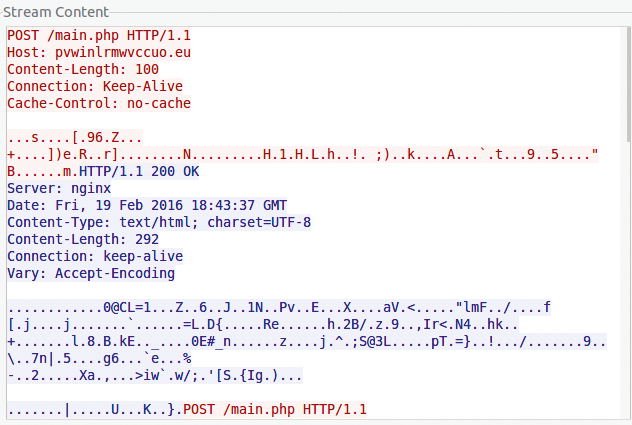Select the Server: nginx response header
632x425 pixels.
coord(58,188)
